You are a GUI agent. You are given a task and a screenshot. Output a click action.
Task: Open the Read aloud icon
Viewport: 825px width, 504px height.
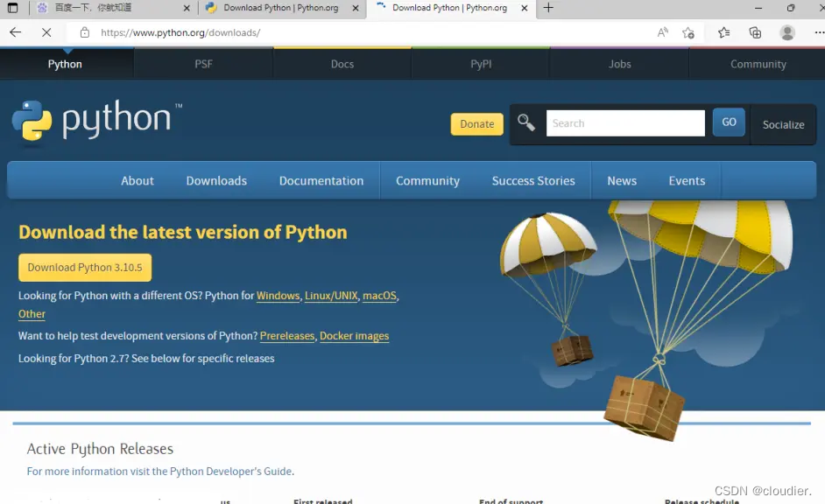click(x=663, y=32)
